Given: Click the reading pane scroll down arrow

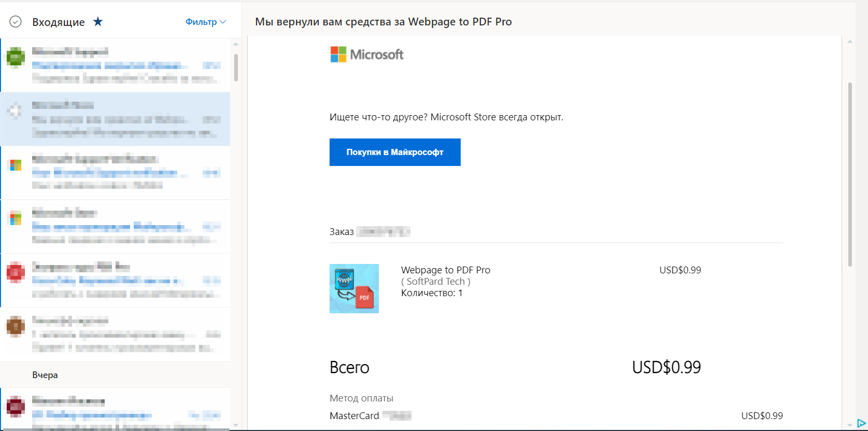Looking at the screenshot, I should pos(850,425).
